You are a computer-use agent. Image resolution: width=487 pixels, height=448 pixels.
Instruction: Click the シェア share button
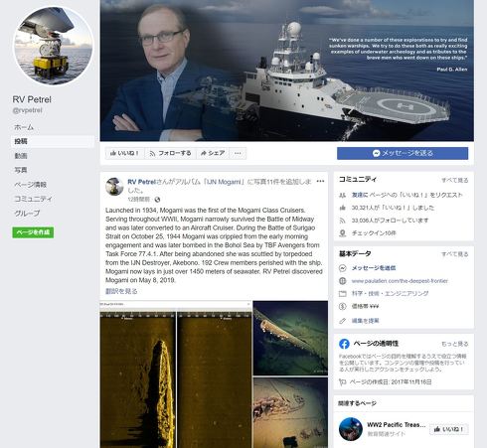pyautogui.click(x=213, y=153)
